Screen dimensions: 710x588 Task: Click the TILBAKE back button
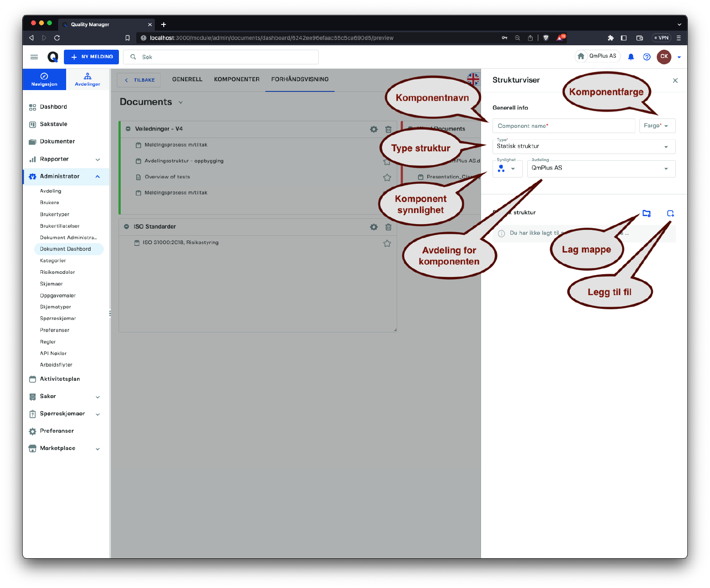pyautogui.click(x=139, y=80)
